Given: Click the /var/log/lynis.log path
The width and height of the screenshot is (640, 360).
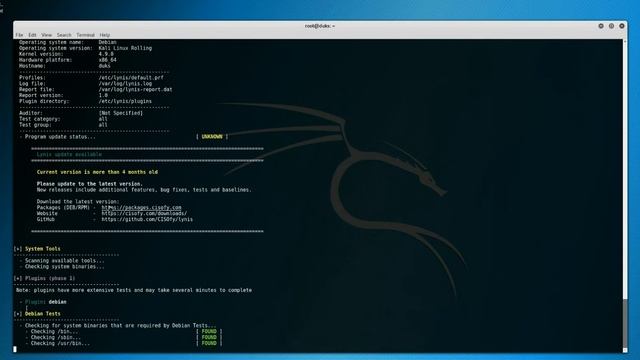Looking at the screenshot, I should (125, 83).
